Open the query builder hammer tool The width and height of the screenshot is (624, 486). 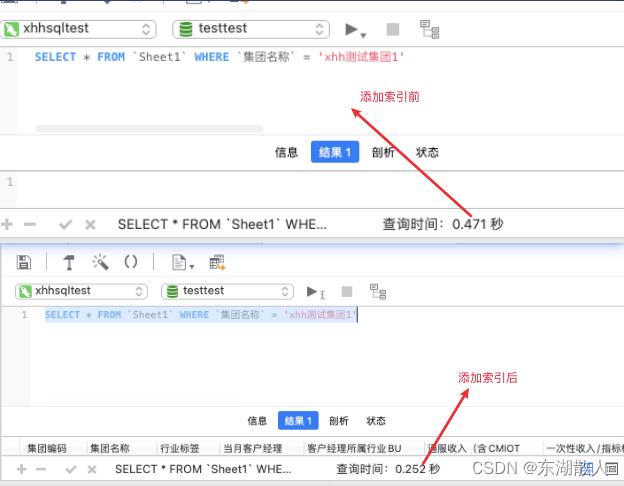click(69, 262)
